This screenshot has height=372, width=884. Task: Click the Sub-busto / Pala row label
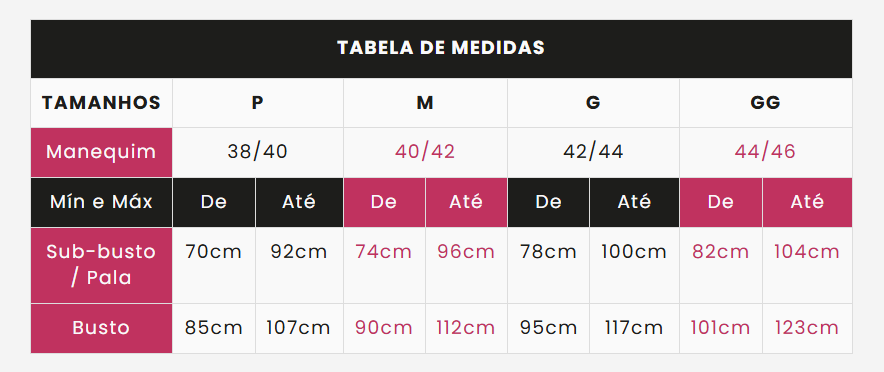click(101, 265)
